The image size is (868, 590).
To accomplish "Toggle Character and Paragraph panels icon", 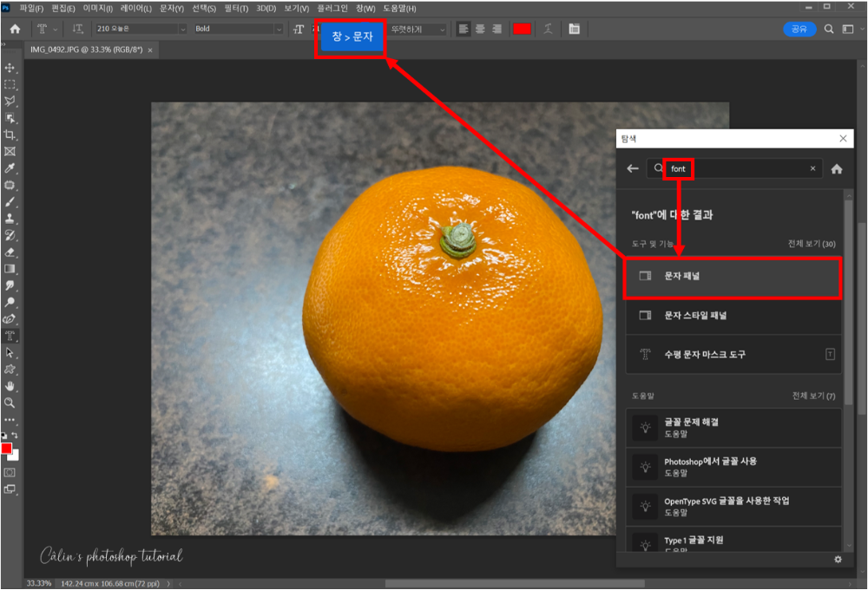I will coord(574,29).
